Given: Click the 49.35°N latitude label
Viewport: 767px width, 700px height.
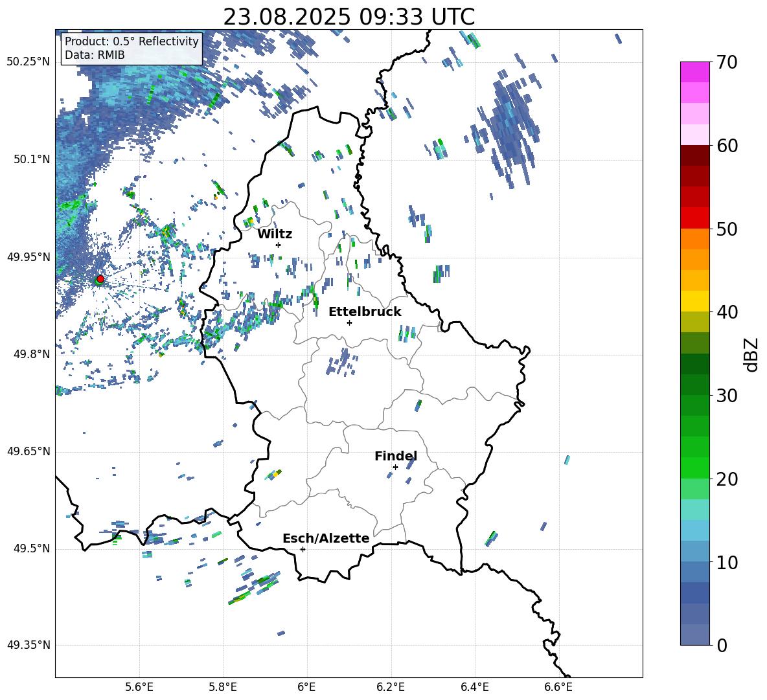Looking at the screenshot, I should (29, 645).
